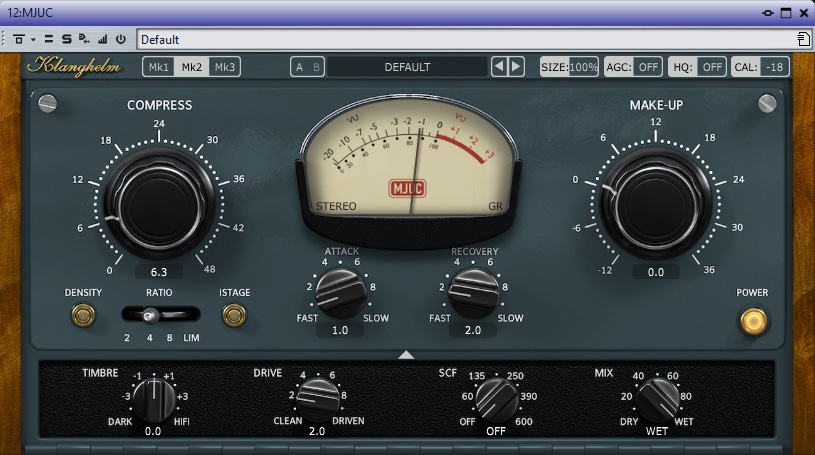The image size is (815, 455).
Task: Click the ATTACK knob
Action: [340, 293]
